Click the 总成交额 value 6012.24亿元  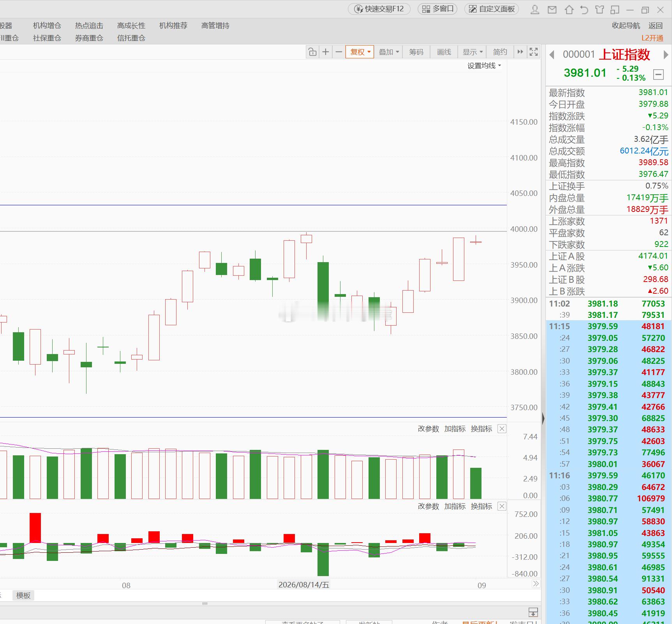coord(644,151)
